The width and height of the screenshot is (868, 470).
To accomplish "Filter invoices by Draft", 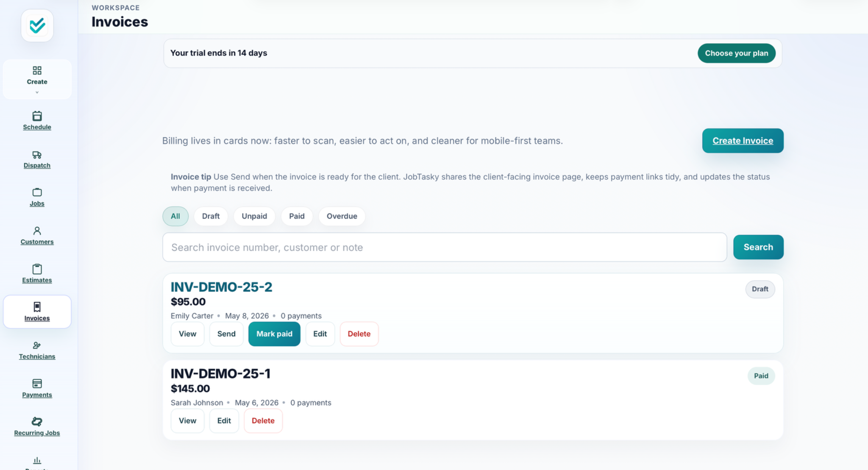I will point(211,216).
